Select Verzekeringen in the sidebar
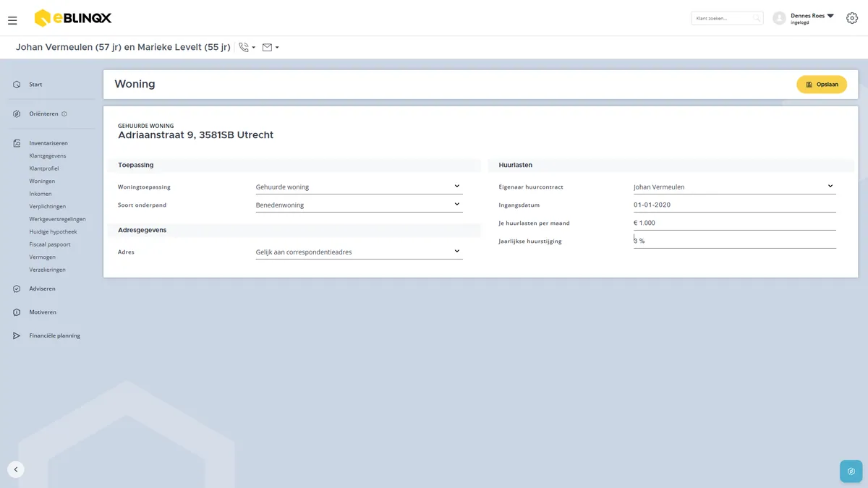Image resolution: width=868 pixels, height=488 pixels. 48,270
